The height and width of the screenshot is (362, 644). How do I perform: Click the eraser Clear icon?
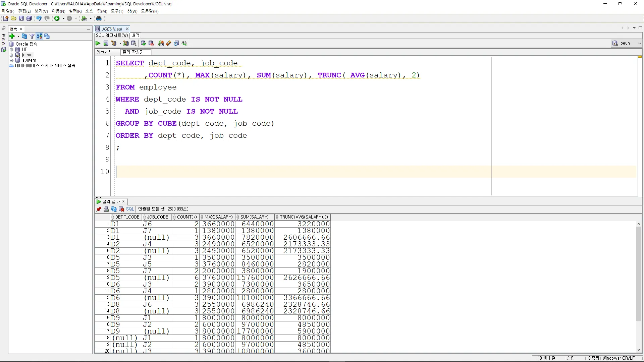(x=169, y=43)
